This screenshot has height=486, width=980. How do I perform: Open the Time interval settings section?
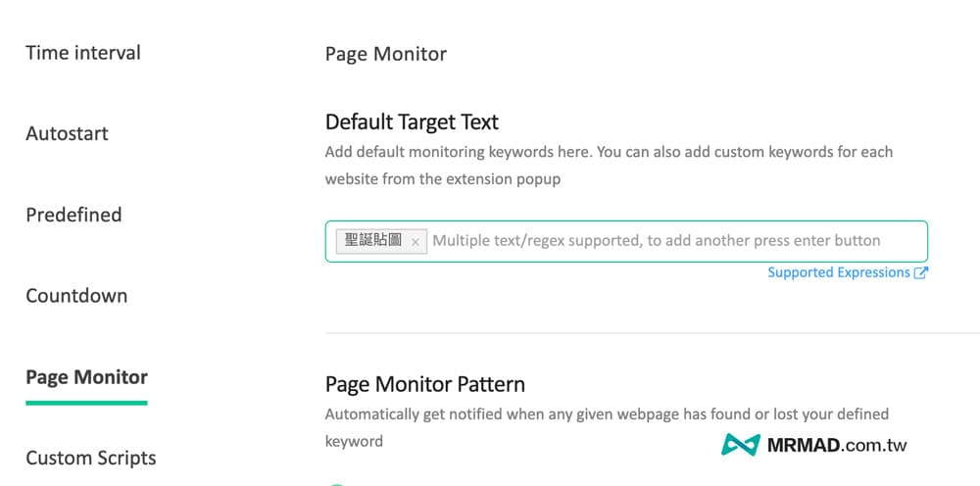[83, 53]
